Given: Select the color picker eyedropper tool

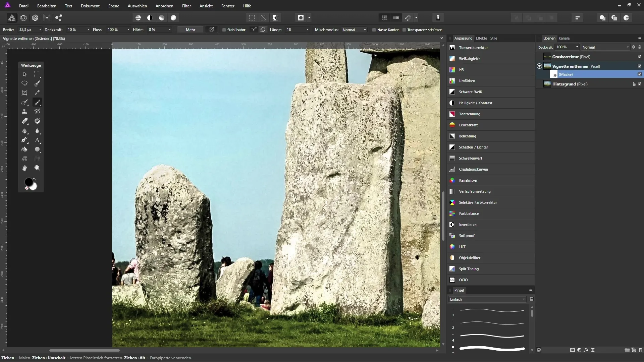Looking at the screenshot, I should [37, 93].
